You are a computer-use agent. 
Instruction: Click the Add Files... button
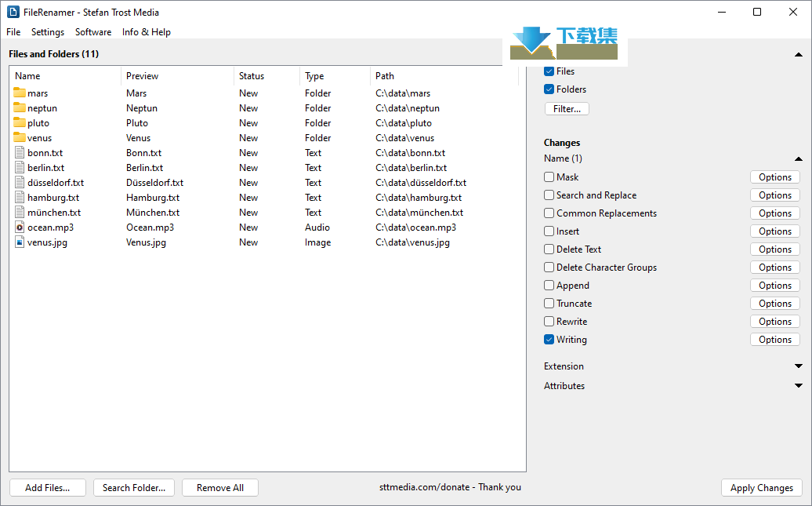coord(48,488)
